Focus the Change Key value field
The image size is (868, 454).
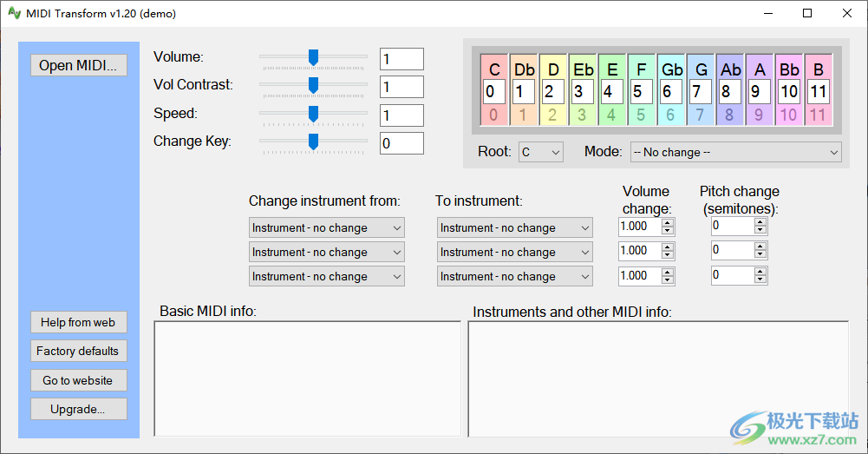[x=401, y=143]
